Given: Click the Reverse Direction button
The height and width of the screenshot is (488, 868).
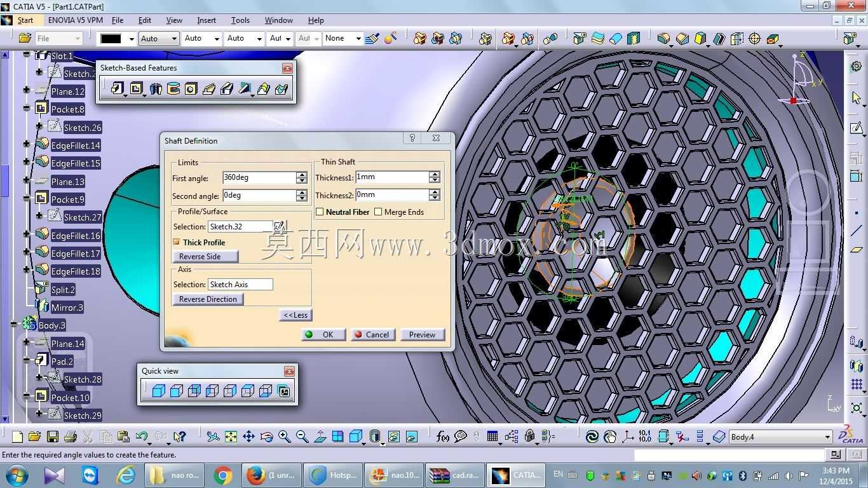Looking at the screenshot, I should pos(208,299).
